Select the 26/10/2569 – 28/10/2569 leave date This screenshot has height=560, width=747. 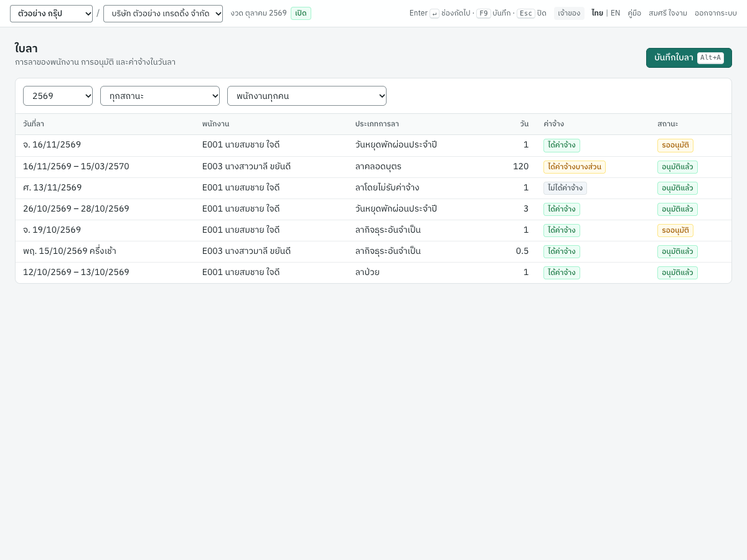click(x=76, y=208)
